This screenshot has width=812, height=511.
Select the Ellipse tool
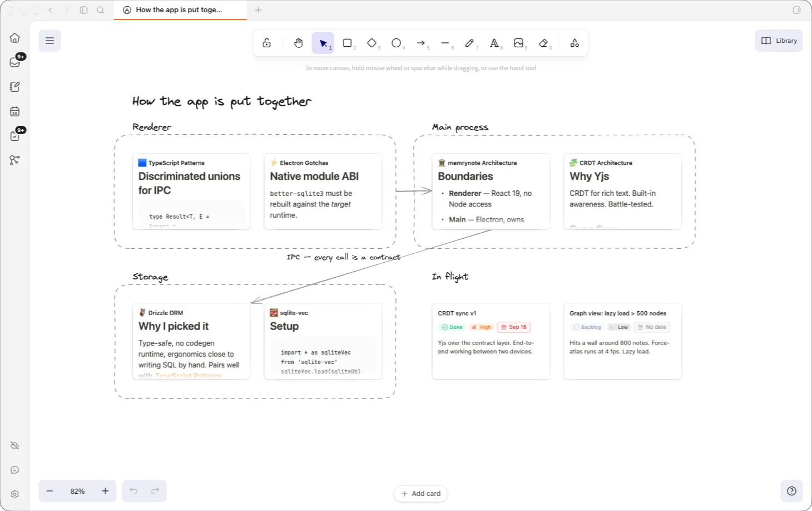tap(397, 43)
